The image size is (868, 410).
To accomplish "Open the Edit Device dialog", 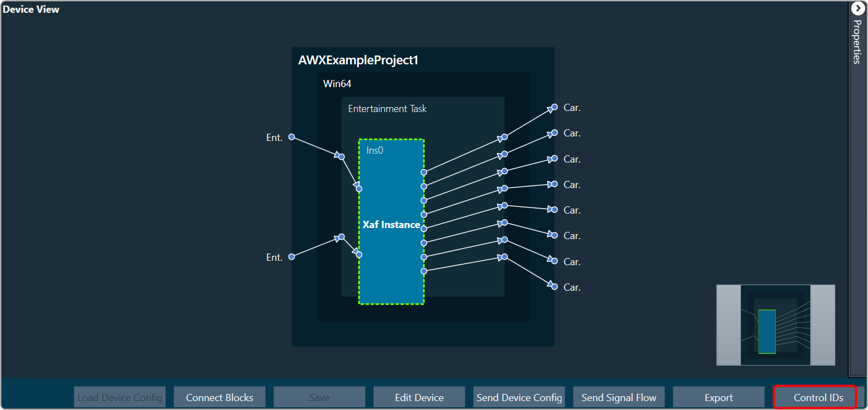I will (x=419, y=397).
